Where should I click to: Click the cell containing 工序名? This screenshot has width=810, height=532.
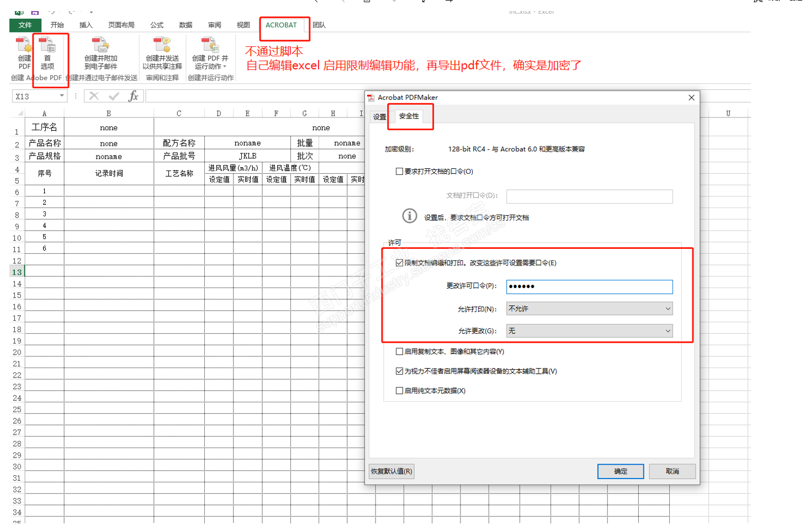44,127
